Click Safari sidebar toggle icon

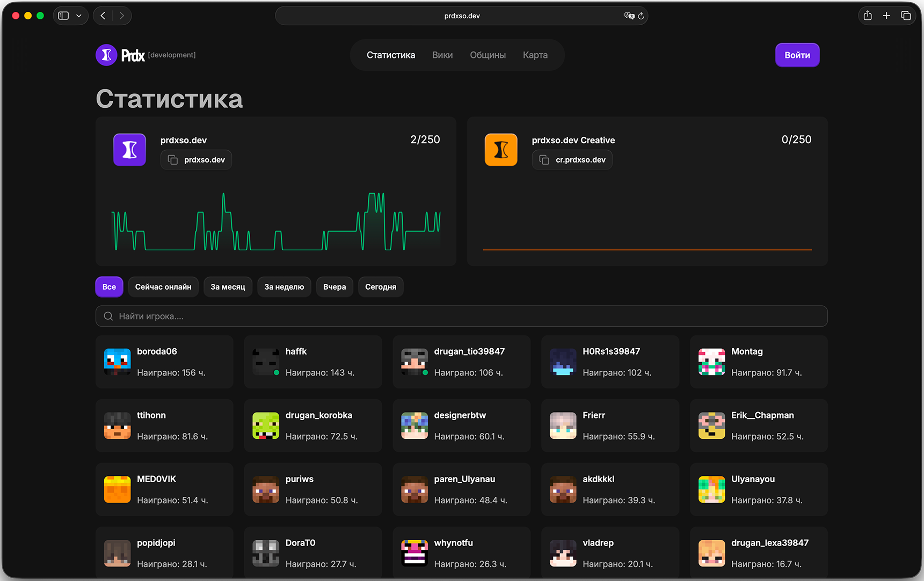pyautogui.click(x=63, y=16)
